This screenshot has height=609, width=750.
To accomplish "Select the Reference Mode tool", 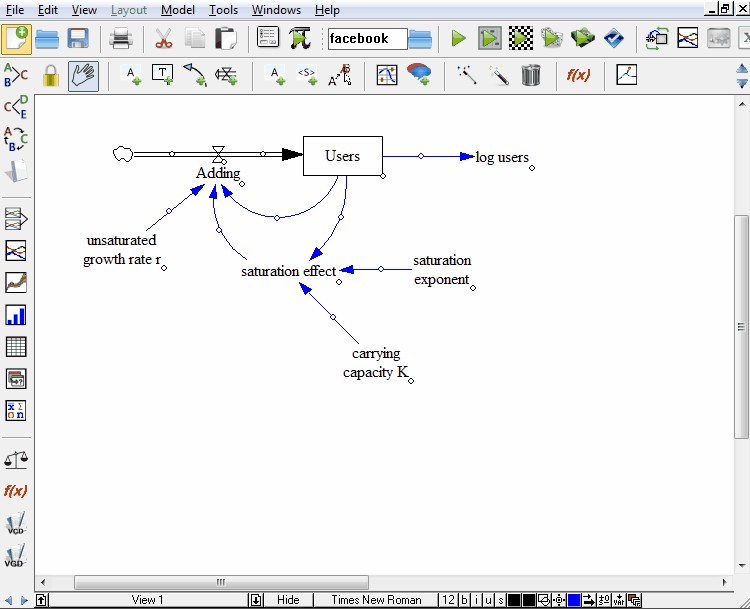I will 627,75.
